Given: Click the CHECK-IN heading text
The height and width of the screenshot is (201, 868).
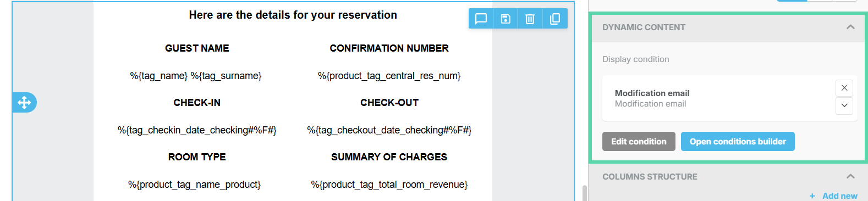Looking at the screenshot, I should click(x=197, y=103).
